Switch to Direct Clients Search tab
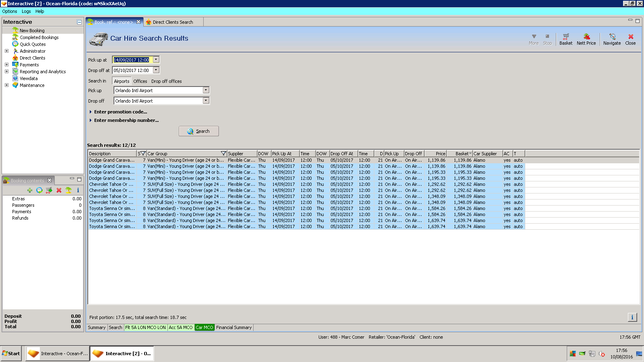644x362 pixels. (x=172, y=22)
